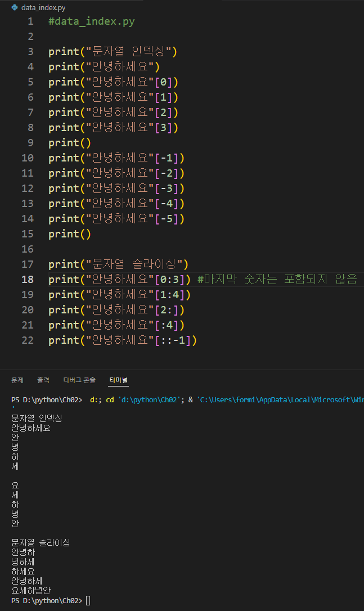Click the code line with index [3]
Image resolution: width=364 pixels, height=611 pixels.
click(114, 127)
